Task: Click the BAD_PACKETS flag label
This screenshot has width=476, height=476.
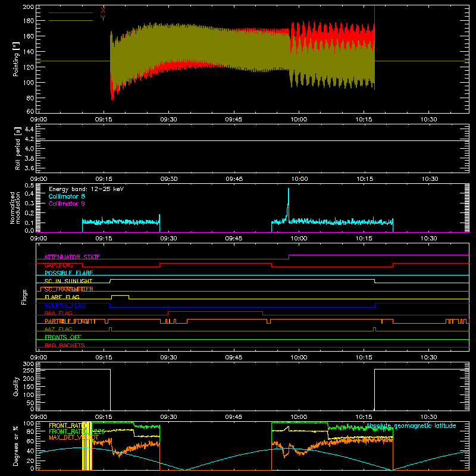Action: click(x=65, y=345)
